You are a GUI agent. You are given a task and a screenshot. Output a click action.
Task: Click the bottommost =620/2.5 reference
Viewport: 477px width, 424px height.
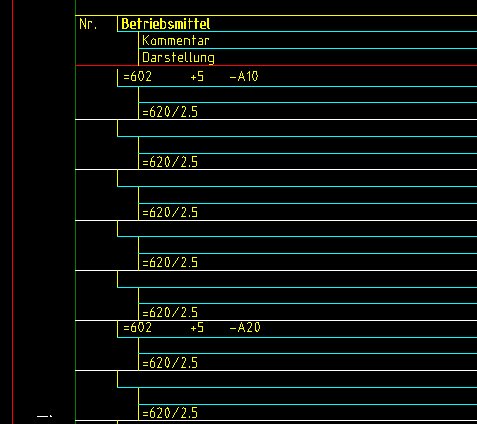click(x=170, y=413)
